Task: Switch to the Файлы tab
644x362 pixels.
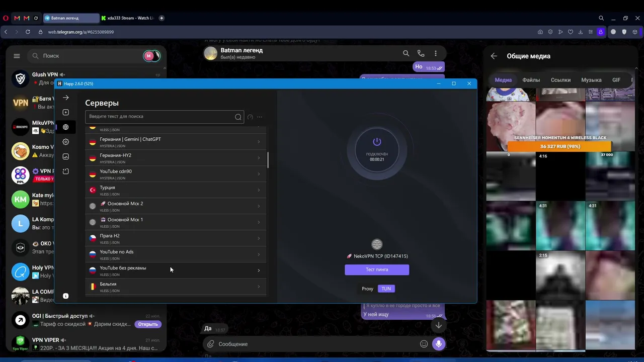Action: tap(531, 80)
